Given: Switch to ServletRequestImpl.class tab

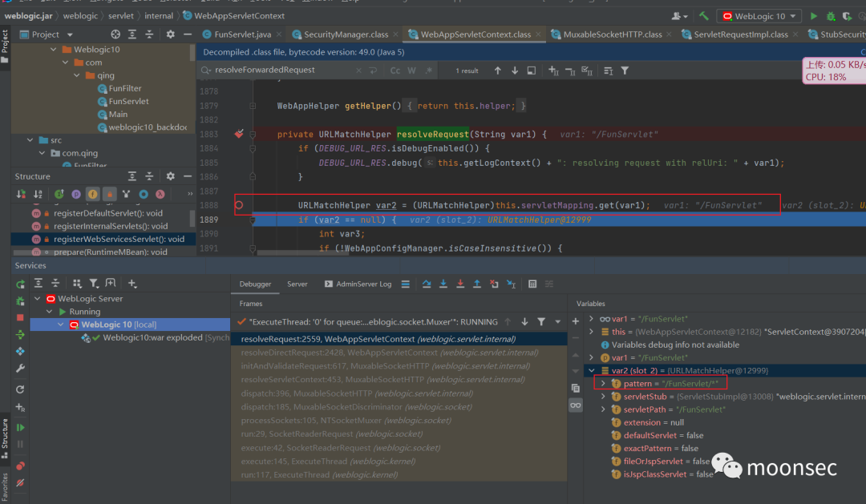Looking at the screenshot, I should (x=741, y=34).
